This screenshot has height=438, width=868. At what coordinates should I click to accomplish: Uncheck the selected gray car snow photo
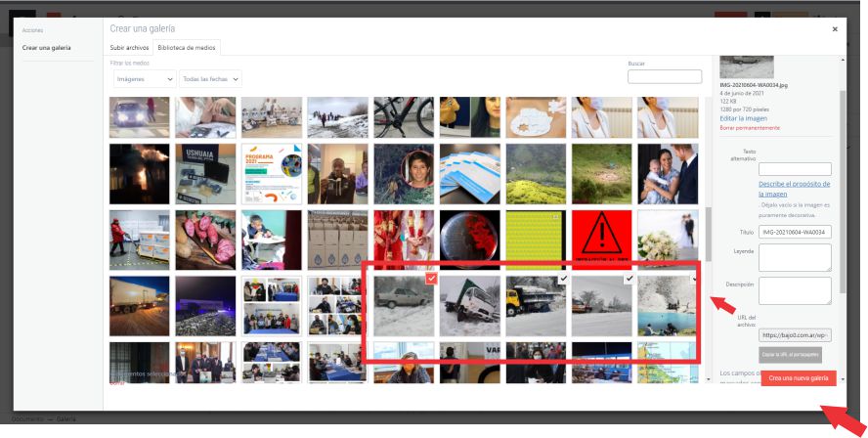(431, 280)
